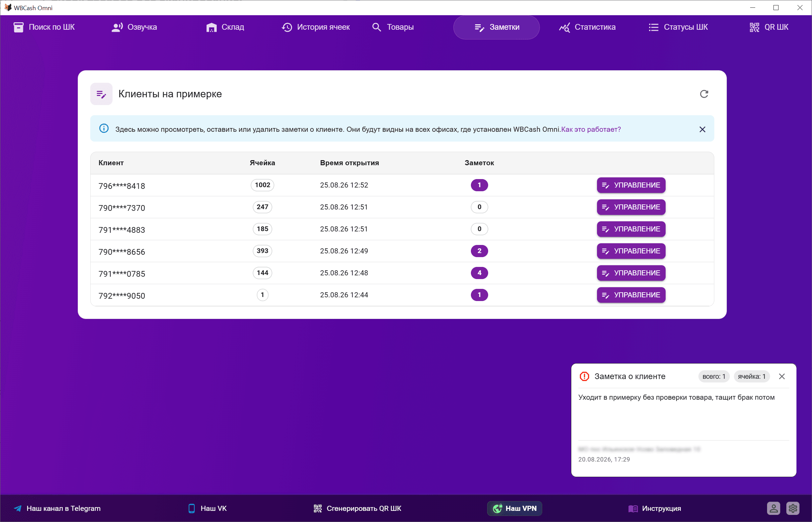Switch to Статусы ШК tab
Image resolution: width=812 pixels, height=522 pixels.
pyautogui.click(x=678, y=27)
